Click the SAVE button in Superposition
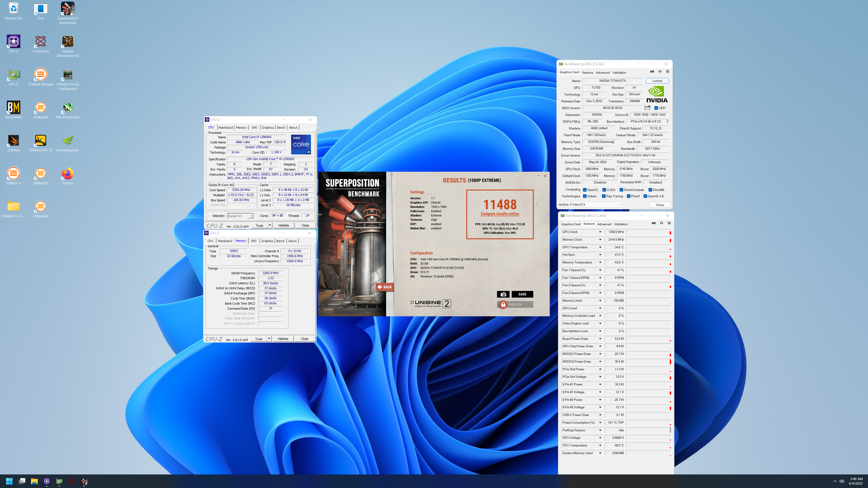Viewport: 868px width, 488px height. [x=522, y=294]
